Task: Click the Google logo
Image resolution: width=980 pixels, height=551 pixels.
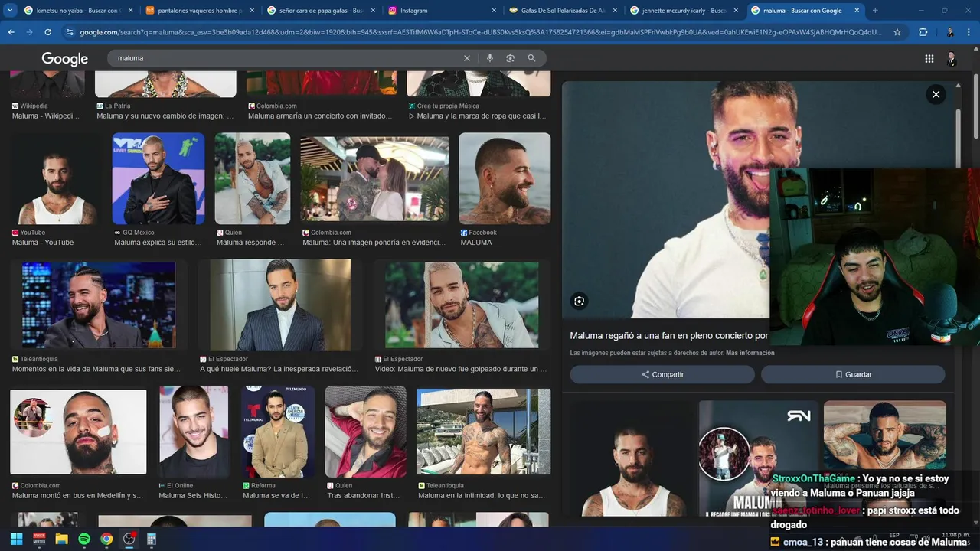Action: point(64,59)
